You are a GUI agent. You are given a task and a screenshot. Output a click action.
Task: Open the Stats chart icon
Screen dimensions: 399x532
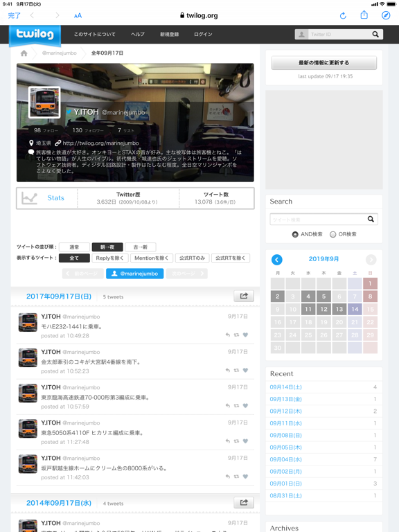point(29,198)
